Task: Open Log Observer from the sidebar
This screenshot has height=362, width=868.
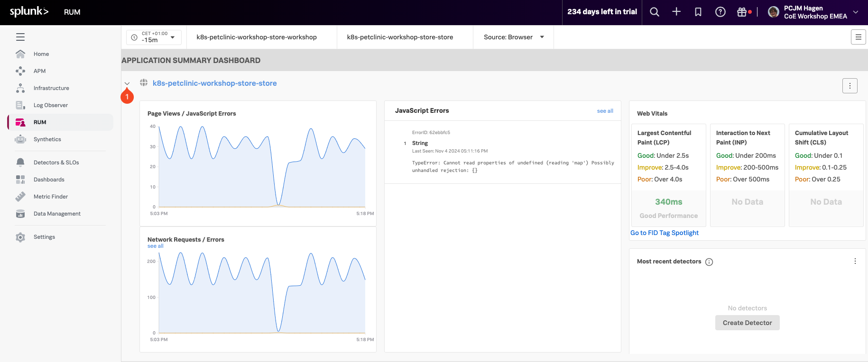Action: click(x=50, y=105)
